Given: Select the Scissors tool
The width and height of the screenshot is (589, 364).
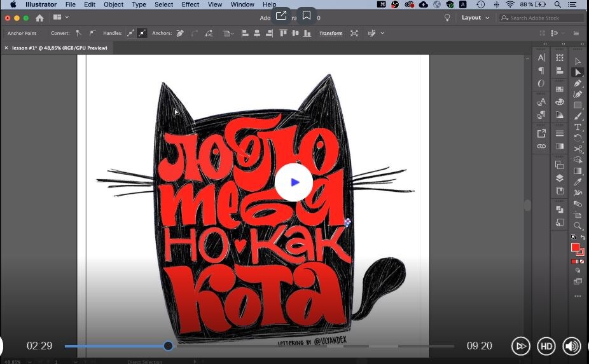Looking at the screenshot, I should coord(578,149).
